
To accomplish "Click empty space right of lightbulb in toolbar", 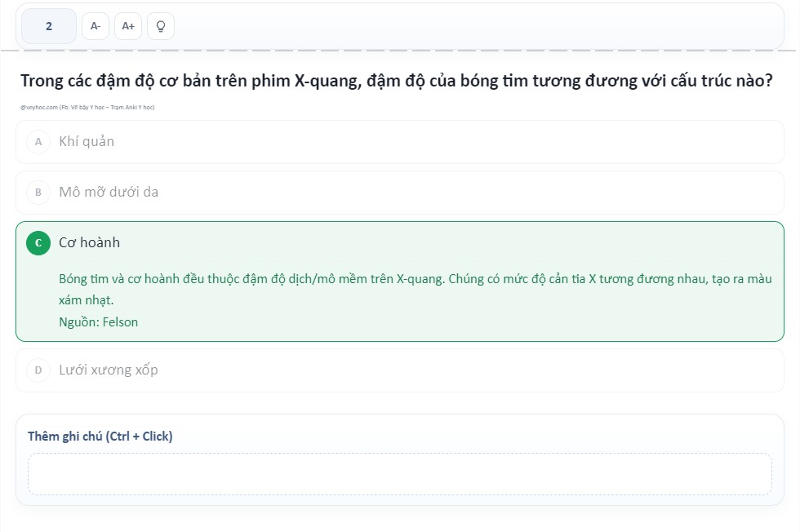I will point(473,26).
